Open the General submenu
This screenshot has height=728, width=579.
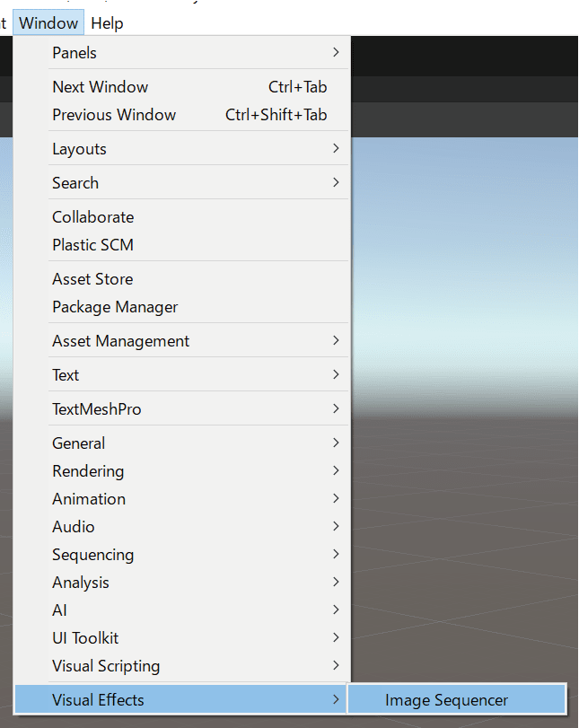(181, 443)
